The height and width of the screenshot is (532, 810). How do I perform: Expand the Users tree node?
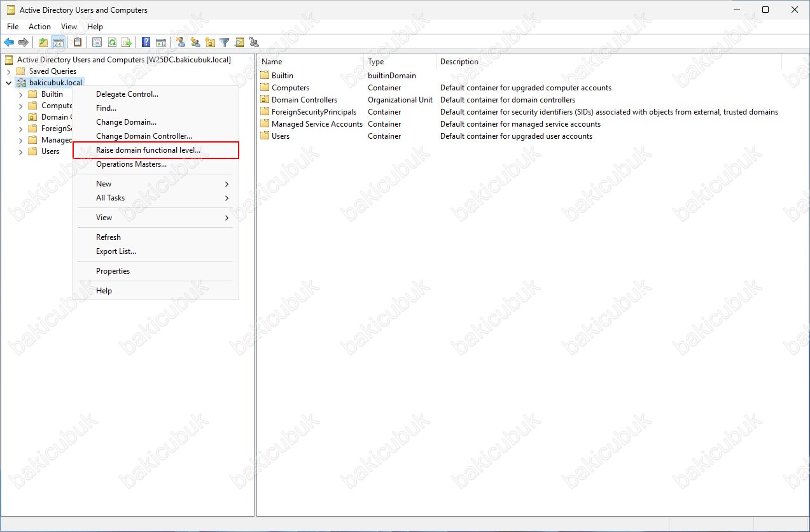20,151
